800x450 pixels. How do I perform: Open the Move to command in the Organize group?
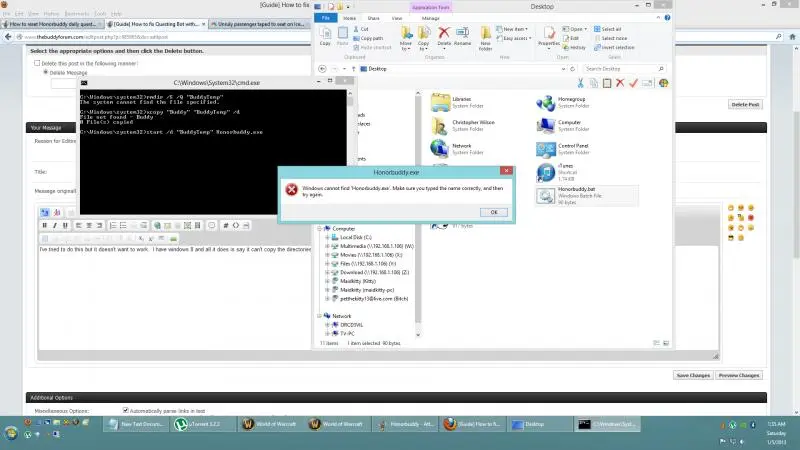coord(406,38)
